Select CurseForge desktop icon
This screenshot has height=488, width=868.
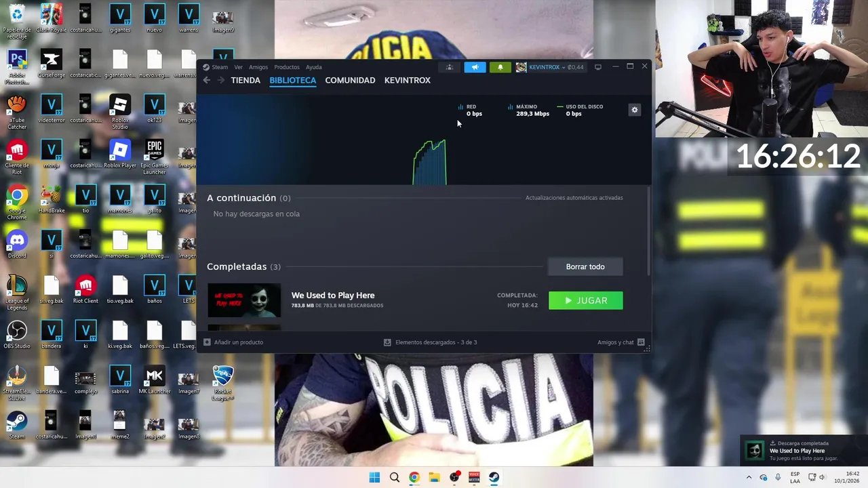click(51, 64)
